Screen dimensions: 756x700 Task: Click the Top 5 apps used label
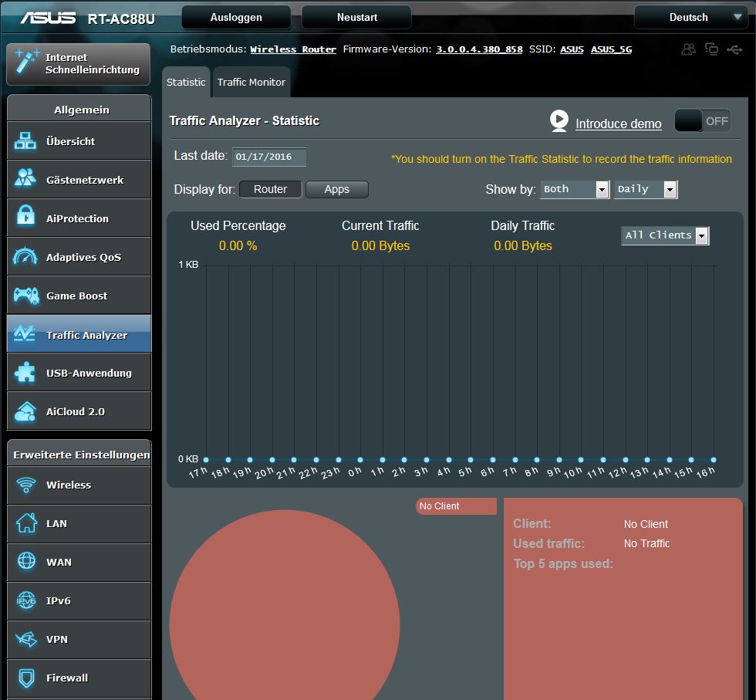pos(563,563)
